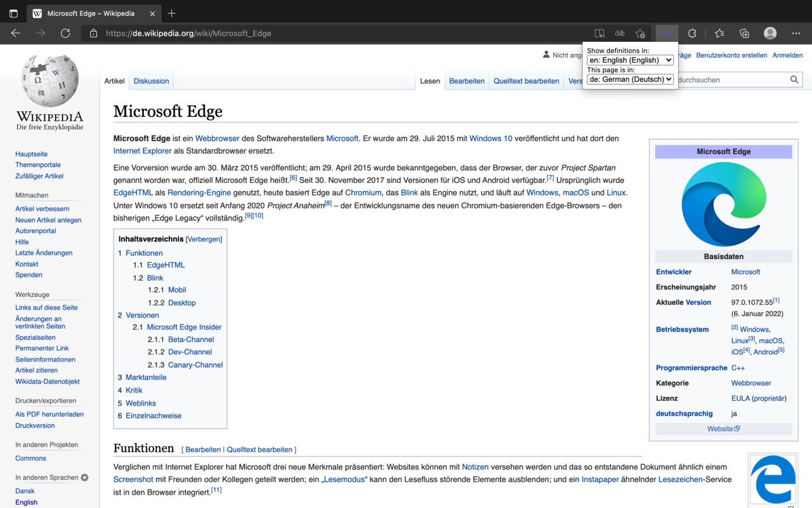Click the Wikipedia search field
The image size is (812, 508).
click(x=732, y=80)
